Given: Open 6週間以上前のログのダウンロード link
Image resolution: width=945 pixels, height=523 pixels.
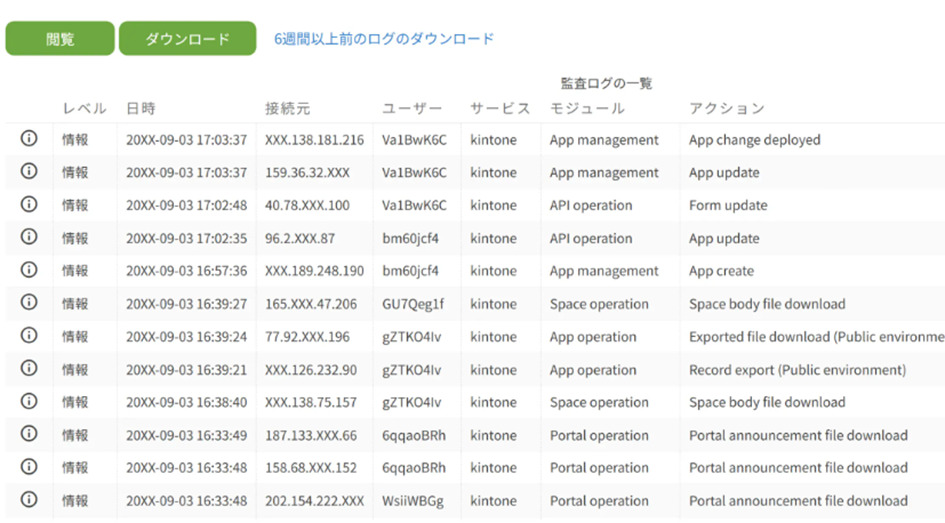Looking at the screenshot, I should pos(384,39).
